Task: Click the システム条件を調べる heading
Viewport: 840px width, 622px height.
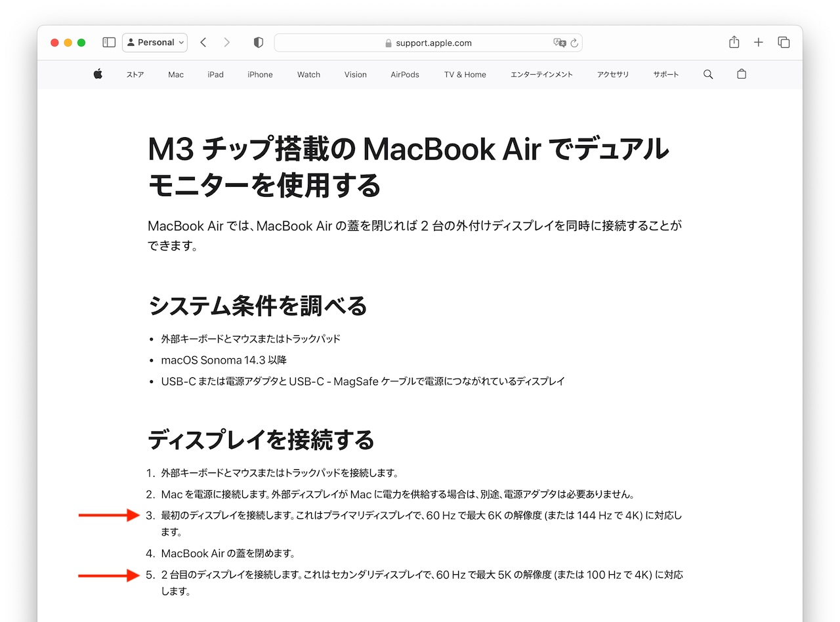Action: pyautogui.click(x=257, y=306)
